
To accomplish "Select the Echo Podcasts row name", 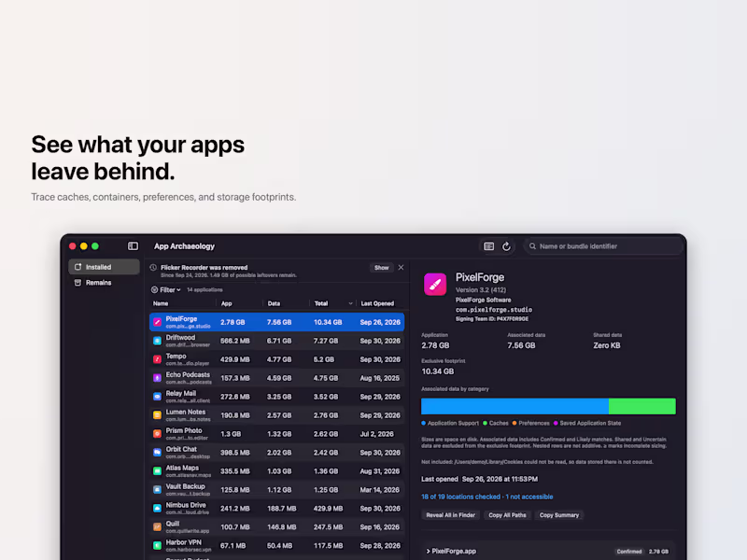I will click(x=188, y=374).
